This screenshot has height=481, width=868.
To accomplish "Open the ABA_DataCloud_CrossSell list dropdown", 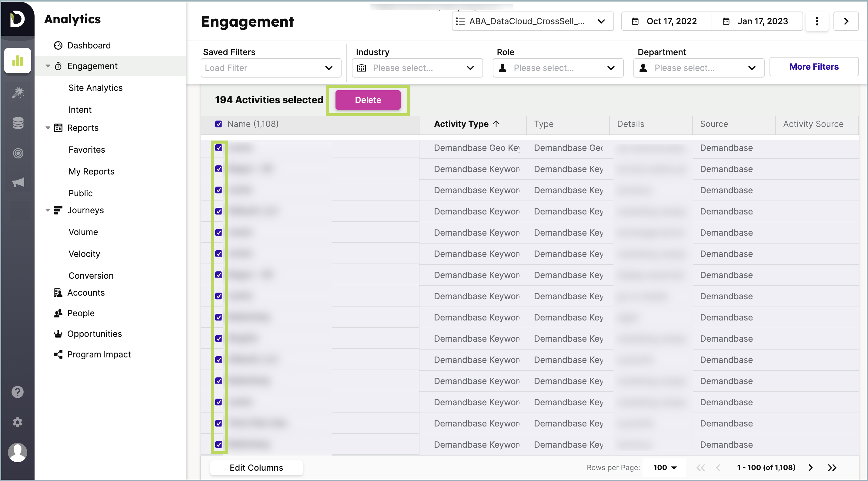I will coord(532,21).
